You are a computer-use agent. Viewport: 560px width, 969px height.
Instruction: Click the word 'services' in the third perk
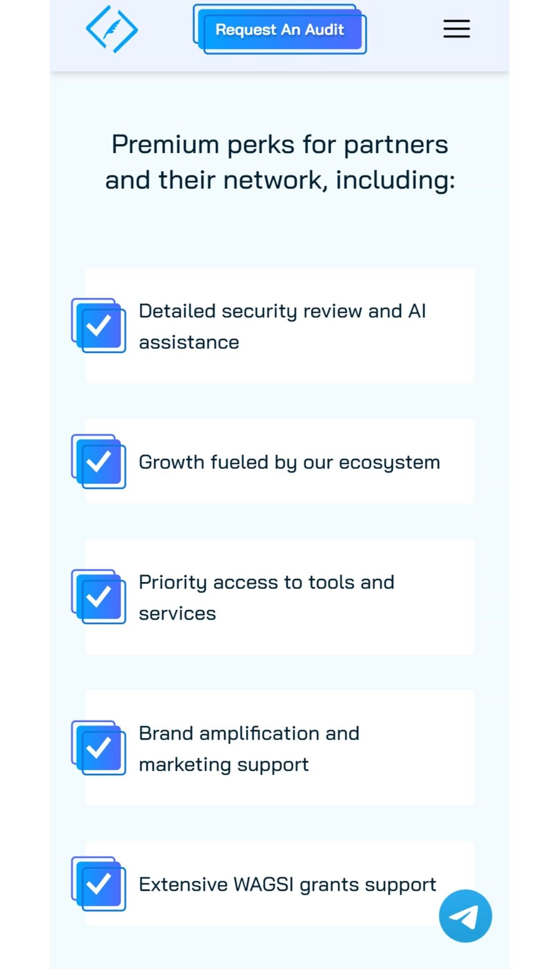pos(177,613)
